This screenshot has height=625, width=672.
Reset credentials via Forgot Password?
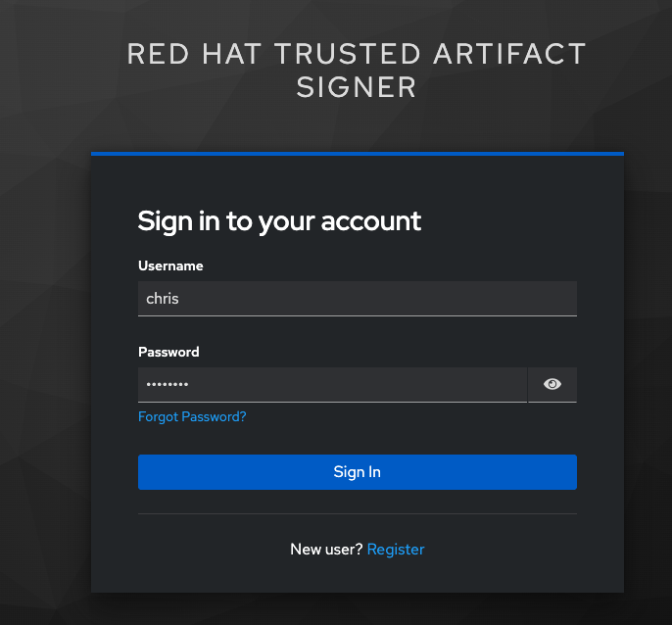pos(192,417)
